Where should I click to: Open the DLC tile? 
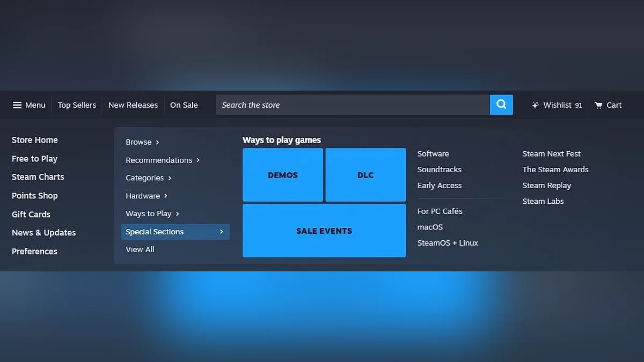365,175
